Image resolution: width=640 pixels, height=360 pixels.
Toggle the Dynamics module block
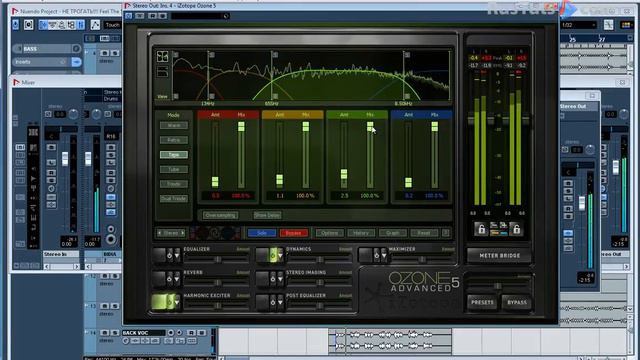click(x=262, y=256)
